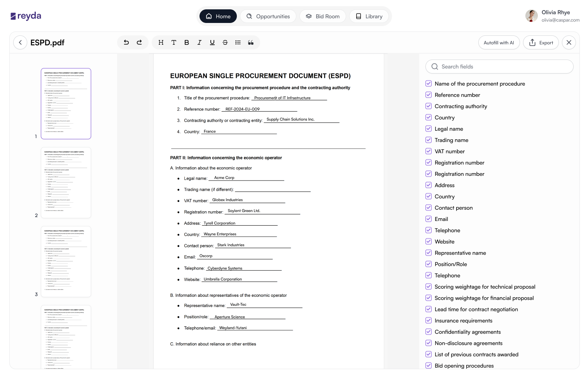Toggle the Bid opening procedures checkbox
This screenshot has width=588, height=382.
pos(429,366)
